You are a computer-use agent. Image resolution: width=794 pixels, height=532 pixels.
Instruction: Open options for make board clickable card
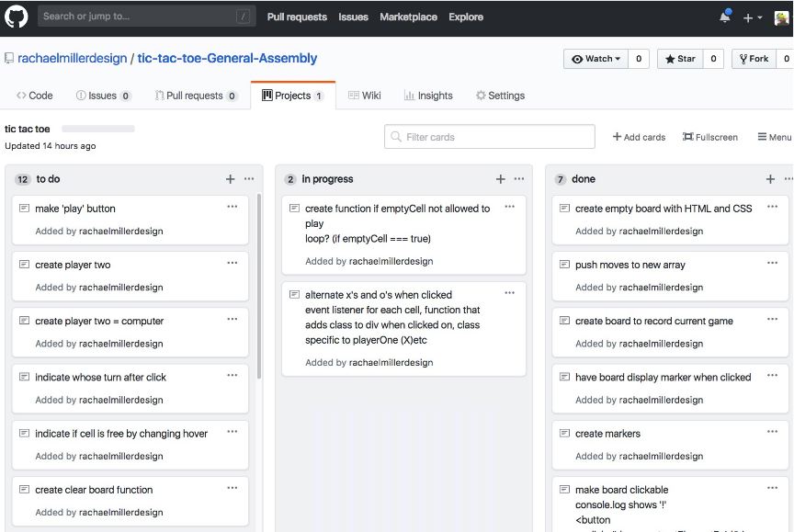pos(772,488)
